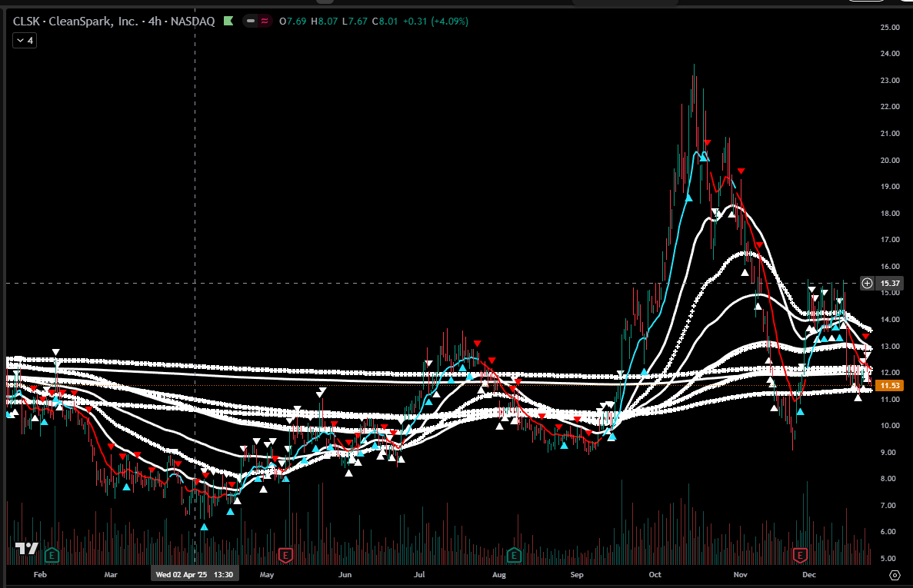Screen dimensions: 913x588
Task: Click the Oct label on time axis
Action: click(655, 575)
